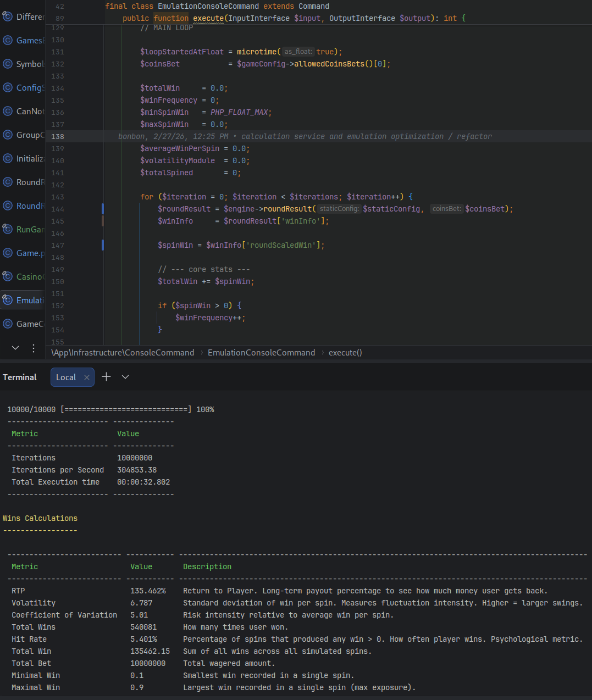The width and height of the screenshot is (592, 700).
Task: Click the git blame annotation 'bonbon, 2/27/26'
Action: click(x=305, y=136)
